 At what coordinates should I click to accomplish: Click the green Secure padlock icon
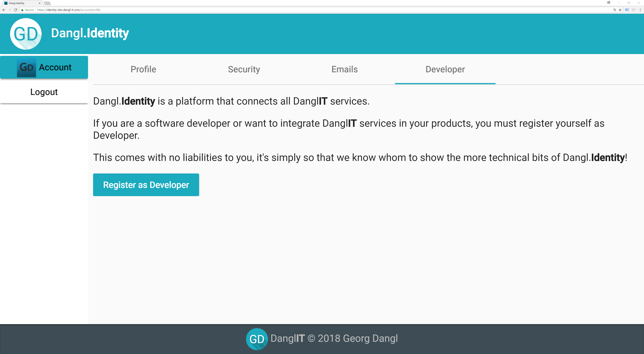coord(22,10)
